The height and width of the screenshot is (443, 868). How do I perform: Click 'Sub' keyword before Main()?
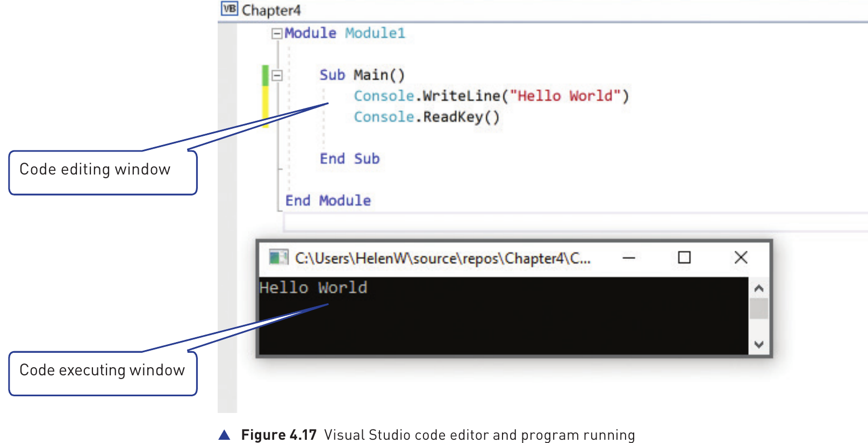[x=332, y=75]
